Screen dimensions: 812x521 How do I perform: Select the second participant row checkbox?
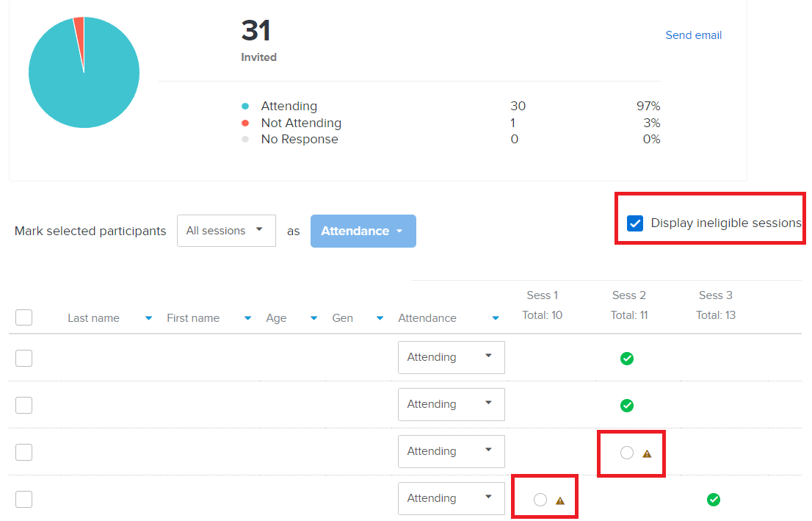click(23, 405)
